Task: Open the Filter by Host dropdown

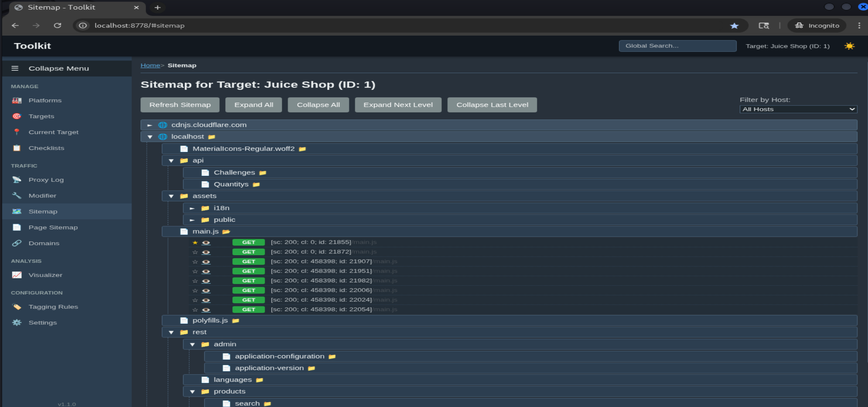Action: click(x=798, y=109)
